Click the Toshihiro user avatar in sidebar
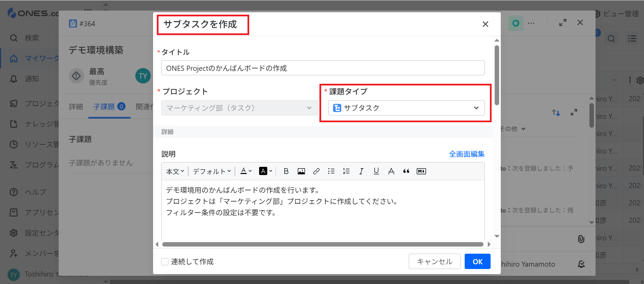 click(14, 275)
